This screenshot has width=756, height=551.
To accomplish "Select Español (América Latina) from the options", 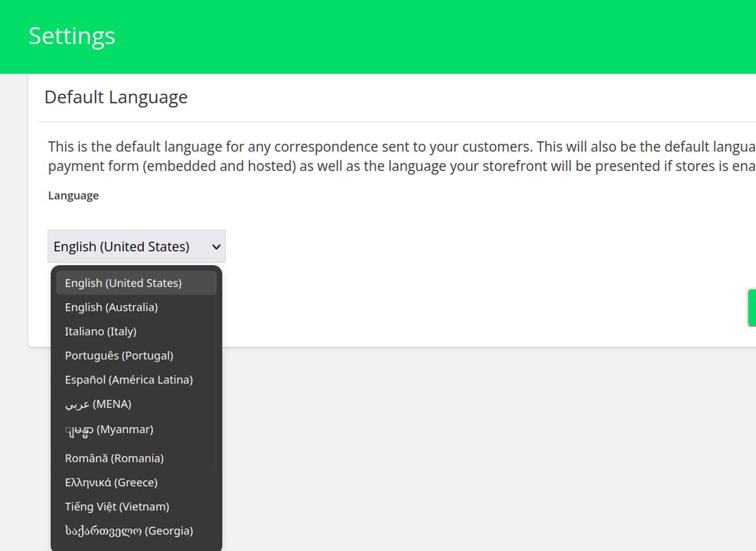I will coord(128,380).
